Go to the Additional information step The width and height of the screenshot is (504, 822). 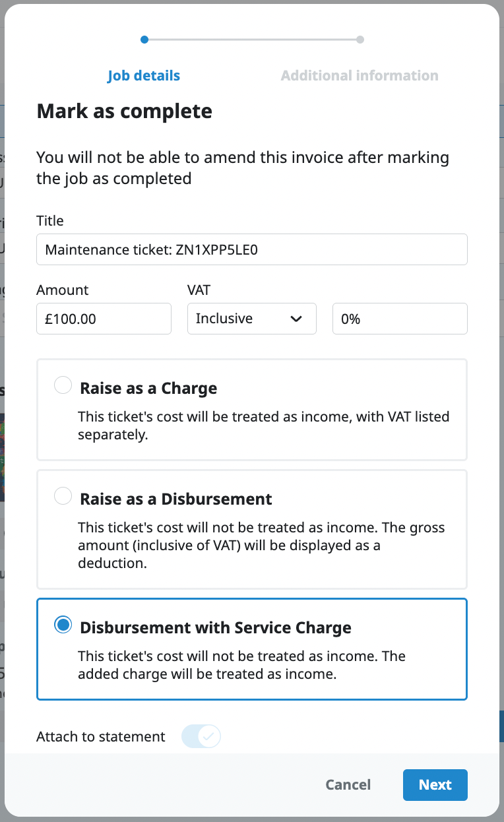click(360, 76)
